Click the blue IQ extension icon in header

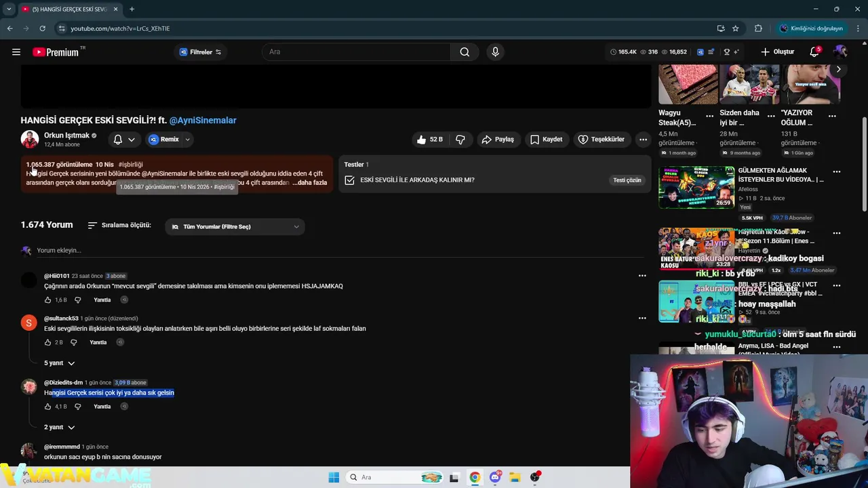[701, 52]
